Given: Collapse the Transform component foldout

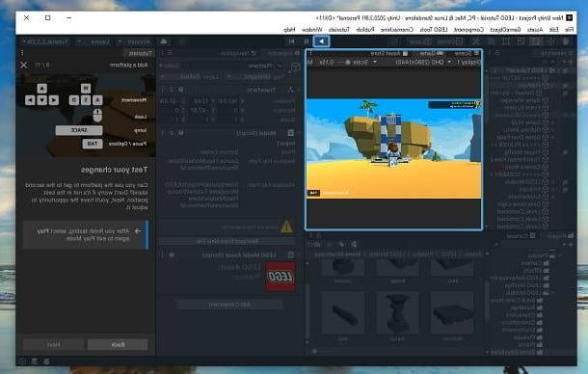Looking at the screenshot, I should click(299, 90).
